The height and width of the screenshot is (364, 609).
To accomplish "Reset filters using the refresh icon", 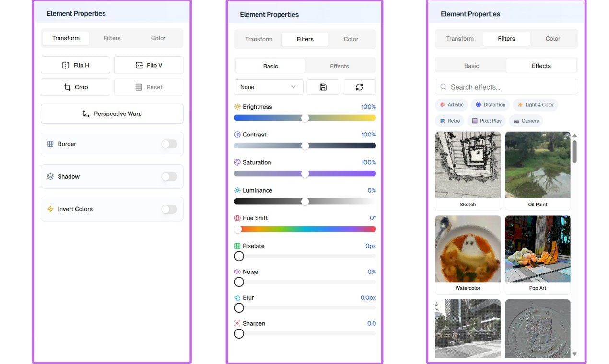I will [x=359, y=87].
